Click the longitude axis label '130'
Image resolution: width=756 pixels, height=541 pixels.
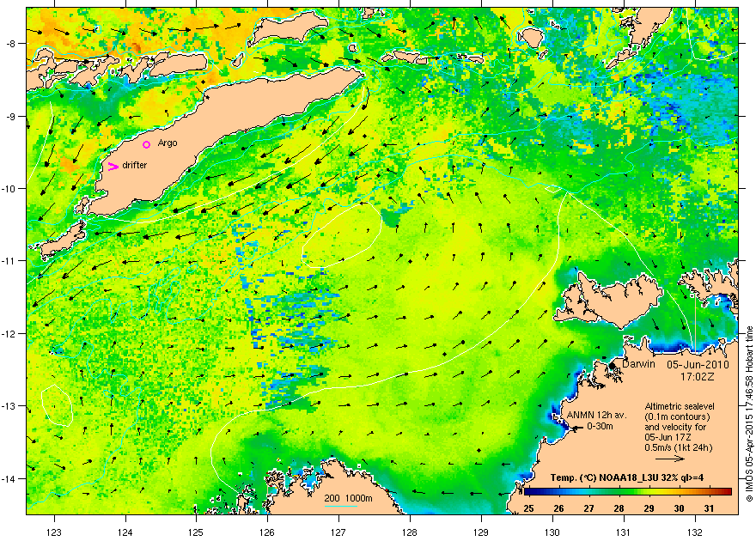[x=552, y=532]
